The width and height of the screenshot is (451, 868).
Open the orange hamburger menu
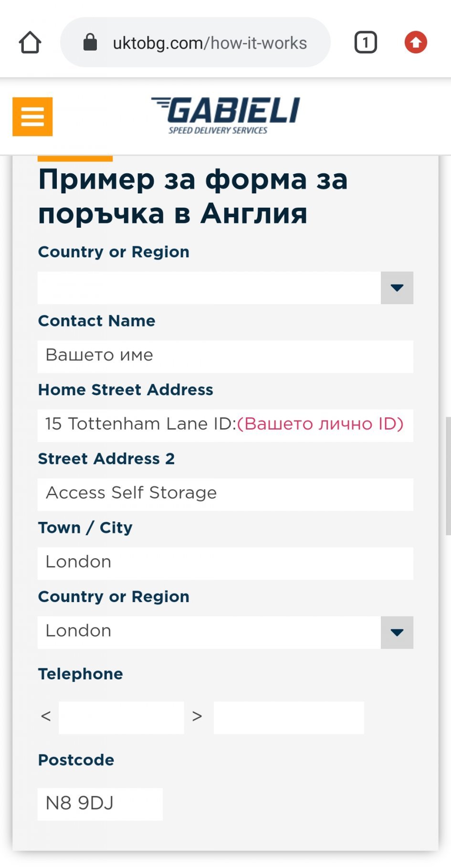32,116
